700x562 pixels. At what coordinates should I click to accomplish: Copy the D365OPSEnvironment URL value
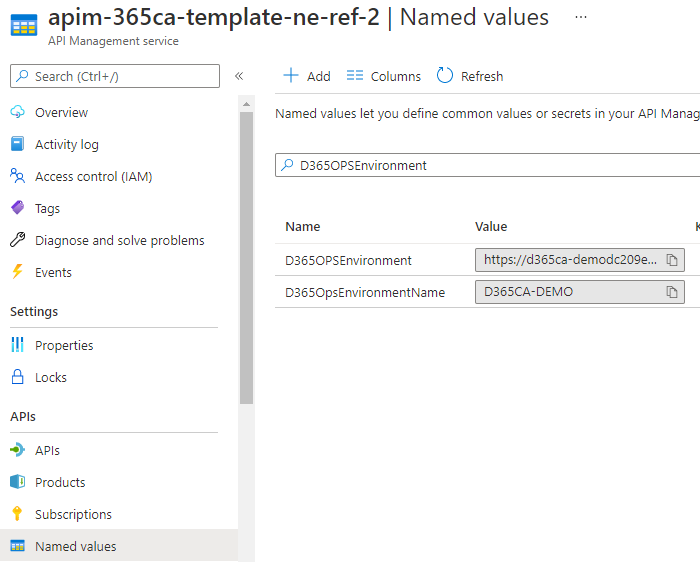(x=672, y=260)
